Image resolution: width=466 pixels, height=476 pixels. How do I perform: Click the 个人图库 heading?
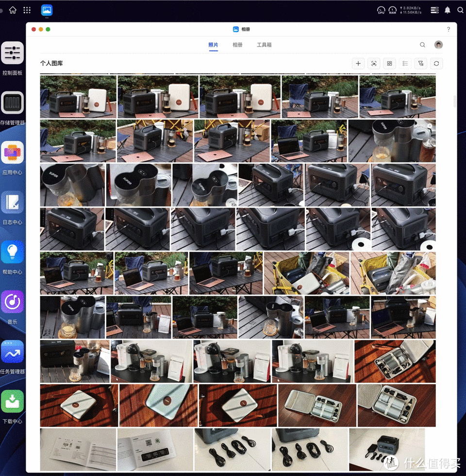click(x=51, y=64)
